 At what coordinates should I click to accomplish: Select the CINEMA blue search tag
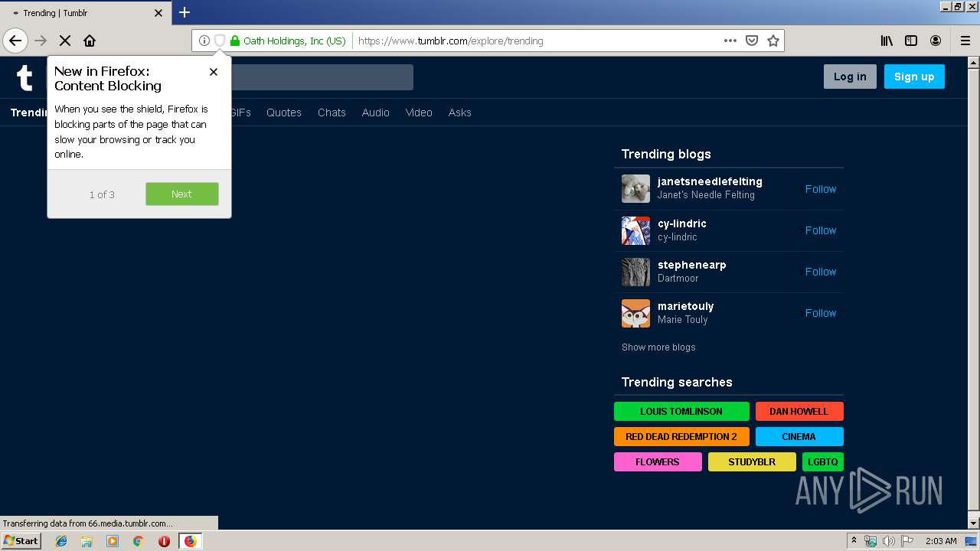pyautogui.click(x=799, y=436)
